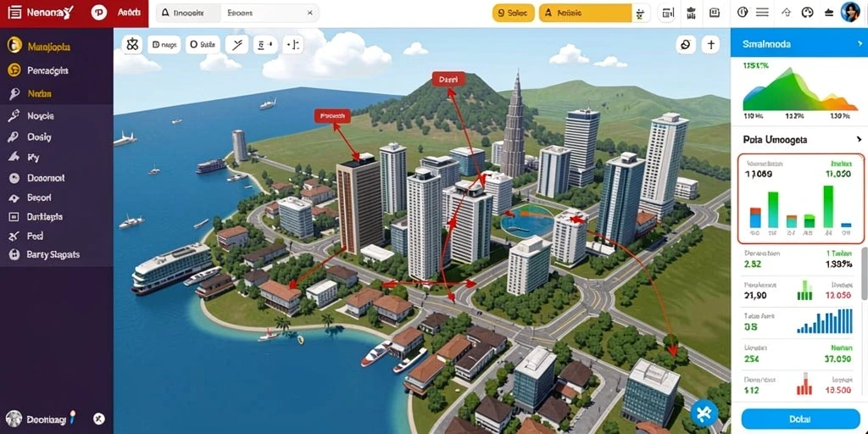Open the panel-layout icon in top bar
The width and height of the screenshot is (868, 434).
coord(668,14)
